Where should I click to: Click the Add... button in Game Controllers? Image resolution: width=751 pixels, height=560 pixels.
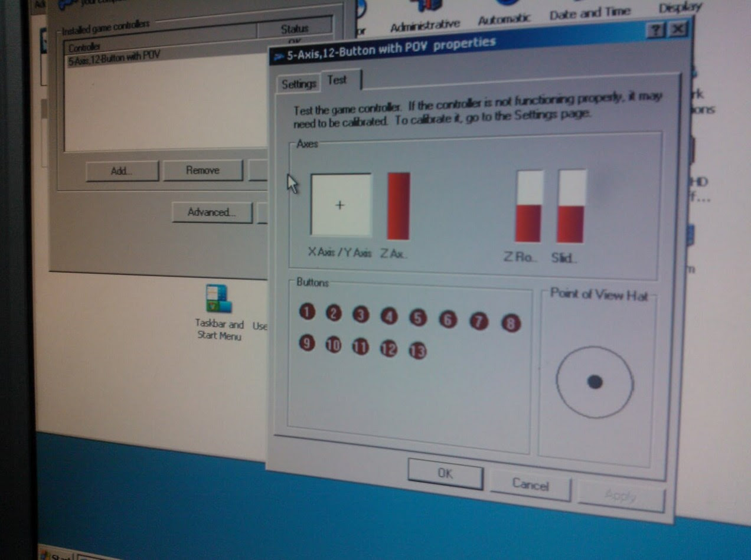(122, 171)
